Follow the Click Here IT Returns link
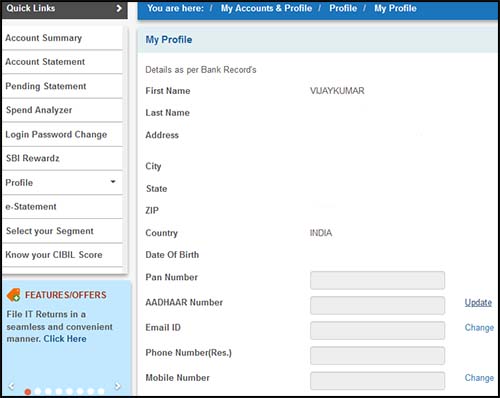This screenshot has width=500, height=398. point(65,339)
